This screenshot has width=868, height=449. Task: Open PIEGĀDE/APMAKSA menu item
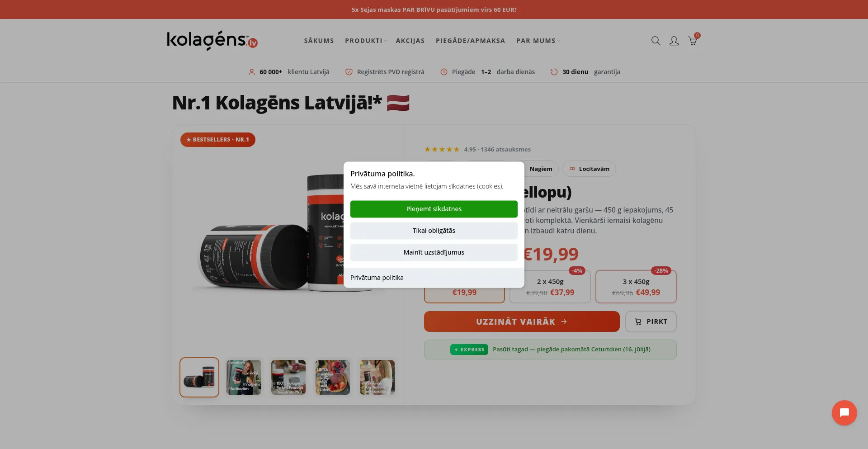(x=471, y=41)
